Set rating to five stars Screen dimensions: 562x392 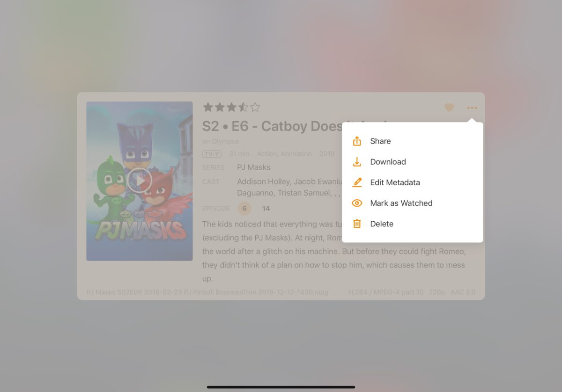[x=255, y=108]
